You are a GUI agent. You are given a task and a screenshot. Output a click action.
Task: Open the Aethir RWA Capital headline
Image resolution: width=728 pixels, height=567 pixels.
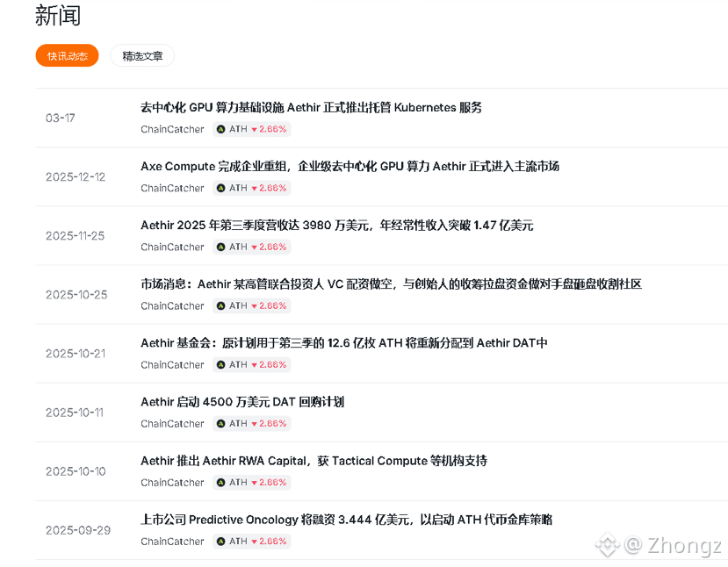(x=314, y=461)
